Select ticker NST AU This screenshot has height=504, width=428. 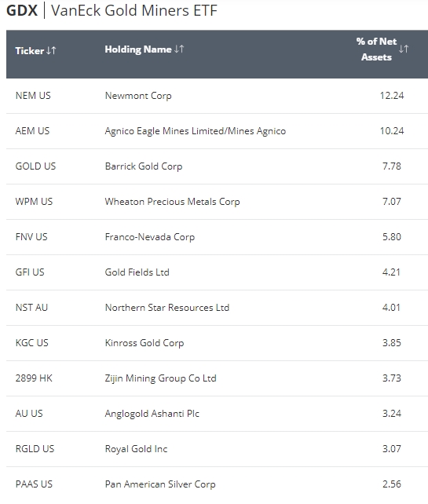31,308
